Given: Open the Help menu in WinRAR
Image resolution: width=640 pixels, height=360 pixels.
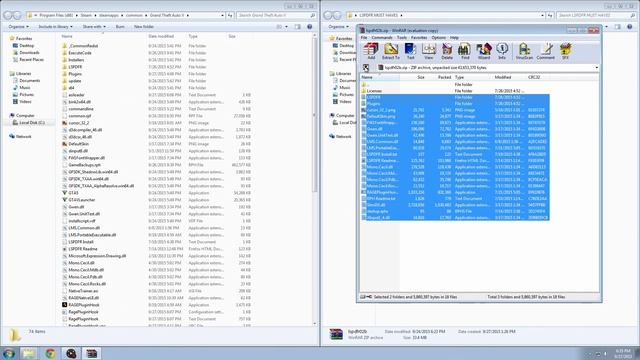Looking at the screenshot, I should click(454, 38).
